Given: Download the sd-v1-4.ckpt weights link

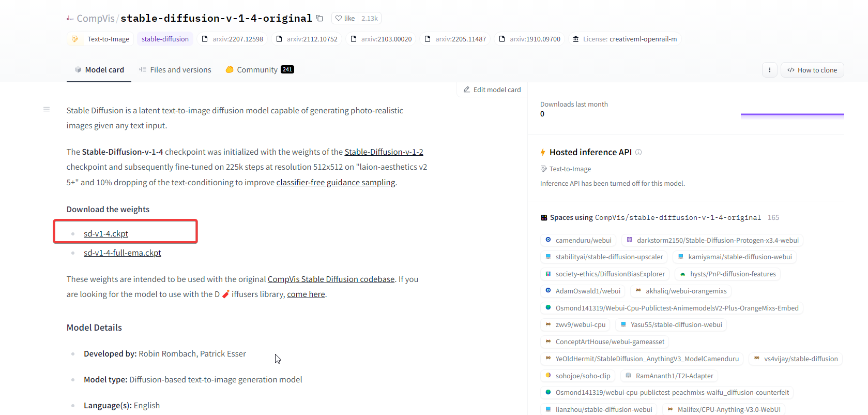Looking at the screenshot, I should [x=106, y=234].
